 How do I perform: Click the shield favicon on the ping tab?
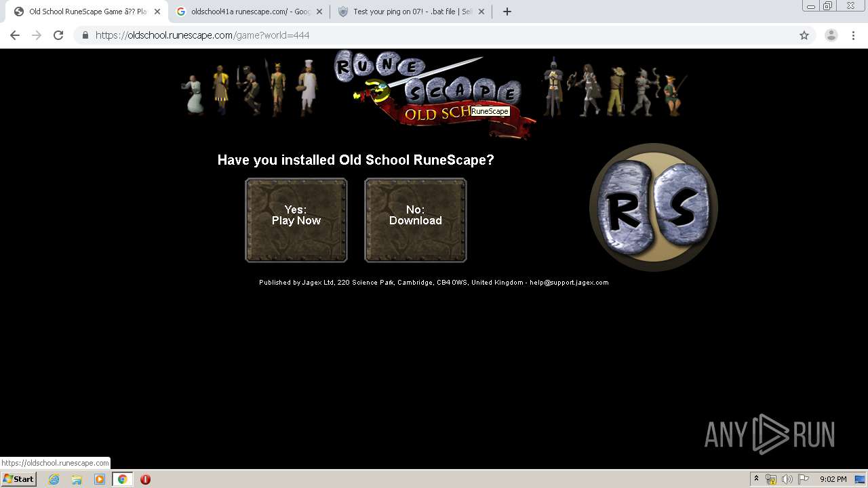point(343,12)
